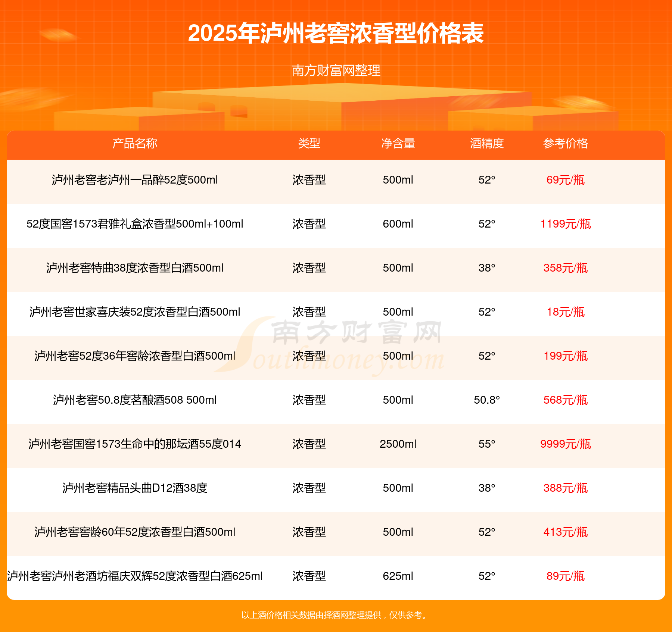Click the price 358元/瓶
The width and height of the screenshot is (672, 632).
(566, 268)
